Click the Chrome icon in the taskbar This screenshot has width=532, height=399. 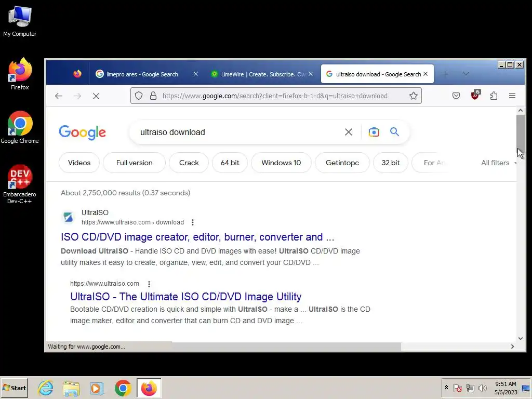pos(123,388)
